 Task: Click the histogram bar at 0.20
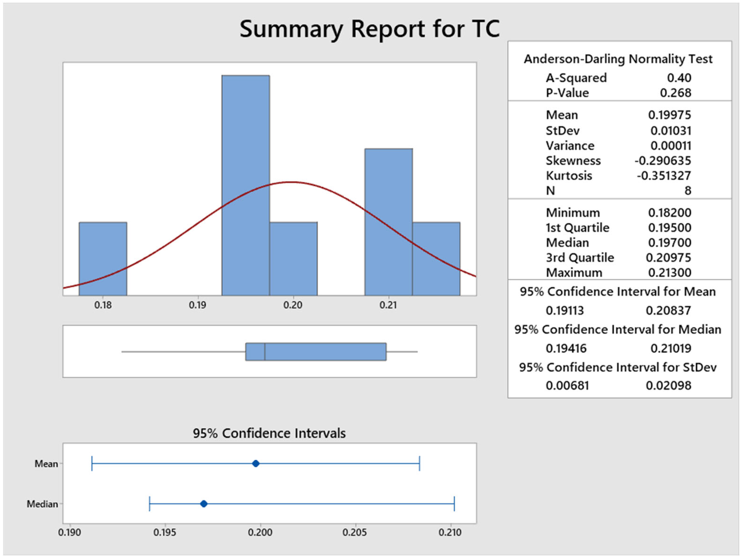pyautogui.click(x=293, y=259)
